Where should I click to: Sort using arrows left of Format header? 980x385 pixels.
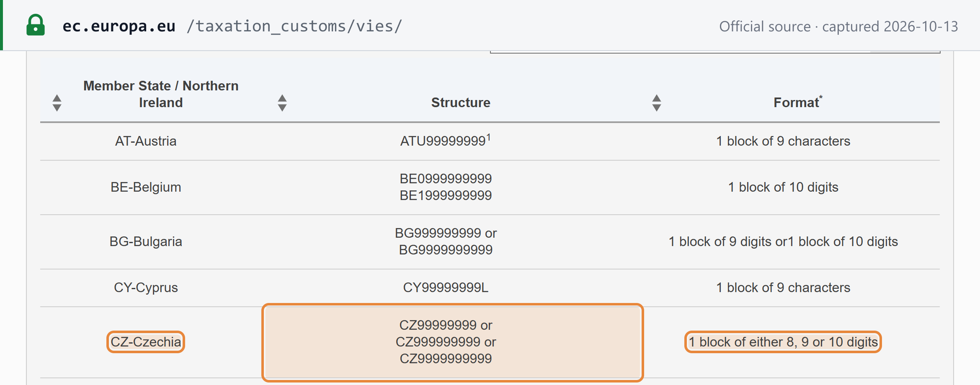(x=657, y=103)
